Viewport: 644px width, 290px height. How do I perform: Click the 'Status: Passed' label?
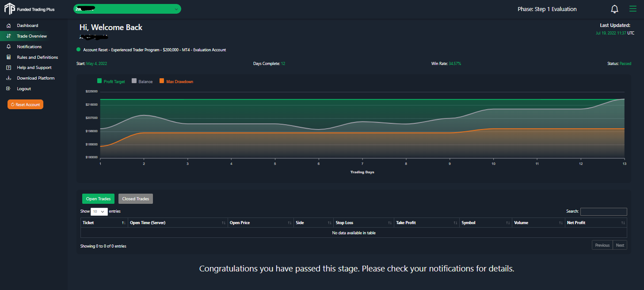point(619,64)
